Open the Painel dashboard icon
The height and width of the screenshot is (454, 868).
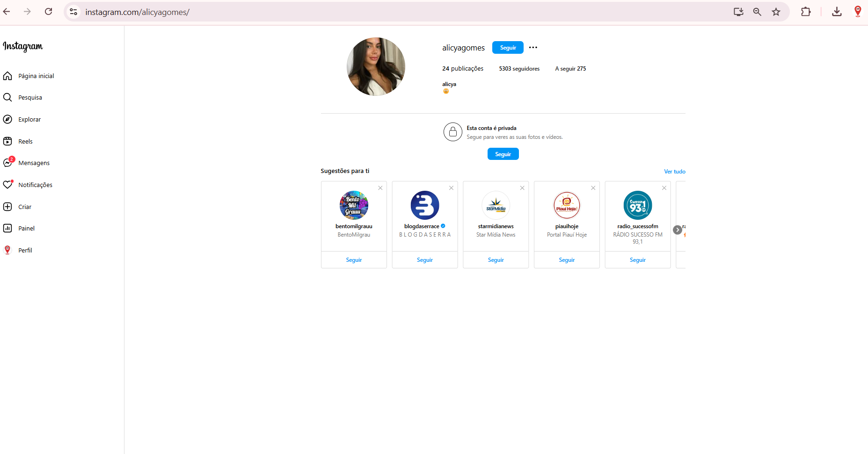(7, 228)
